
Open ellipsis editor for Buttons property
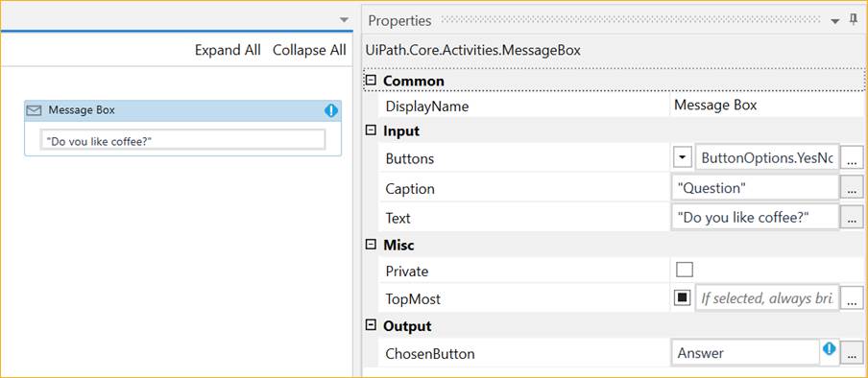[852, 159]
